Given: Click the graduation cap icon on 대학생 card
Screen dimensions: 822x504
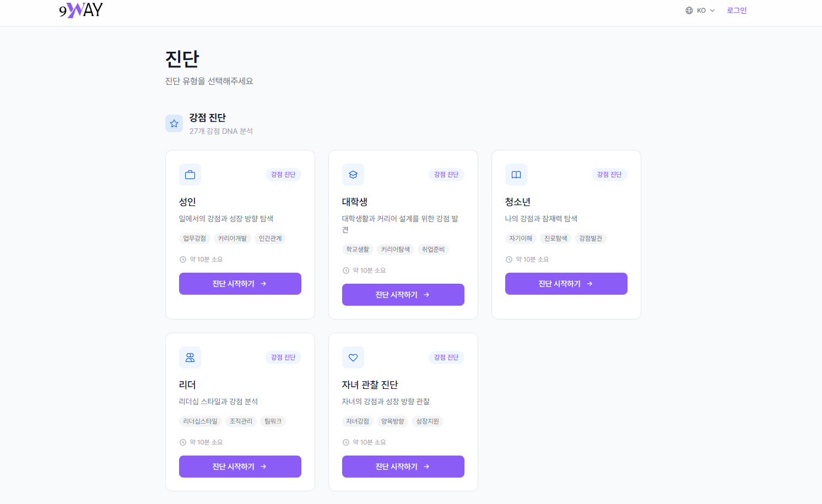Looking at the screenshot, I should tap(353, 174).
